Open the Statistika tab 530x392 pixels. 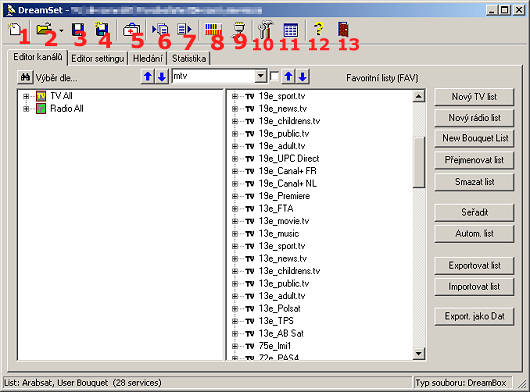[x=189, y=58]
